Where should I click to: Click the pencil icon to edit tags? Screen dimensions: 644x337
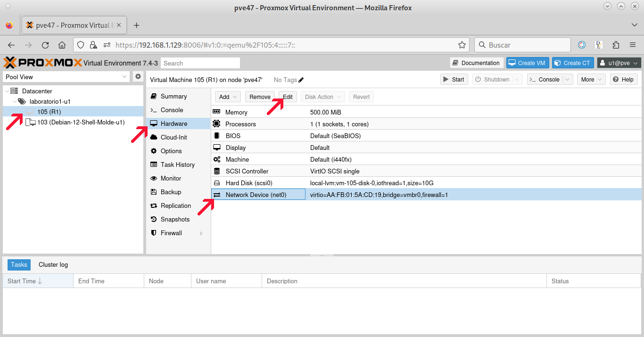click(301, 80)
